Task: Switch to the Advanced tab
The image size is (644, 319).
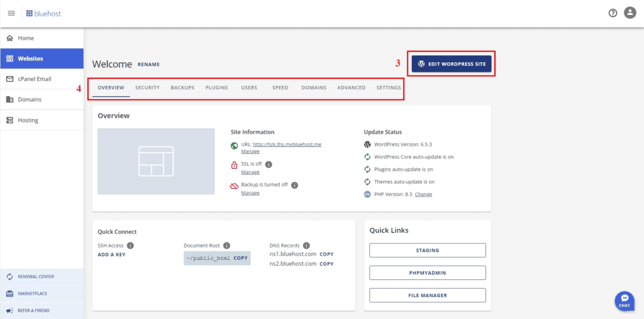Action: coord(352,88)
